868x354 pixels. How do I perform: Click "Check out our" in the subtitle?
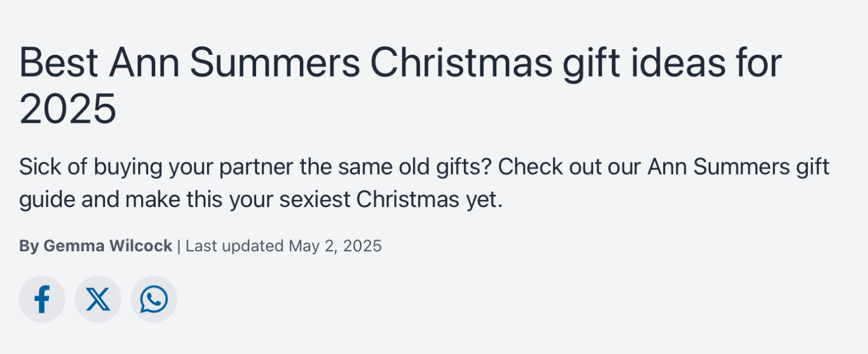tap(569, 167)
